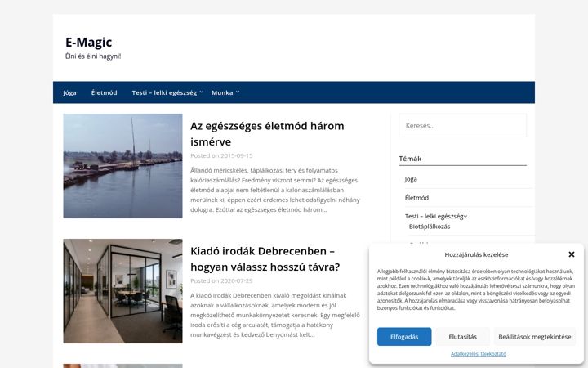Screen dimensions: 588x368
Task: Open Biotáplálkozás sidebar subcategory
Action: [x=430, y=227]
